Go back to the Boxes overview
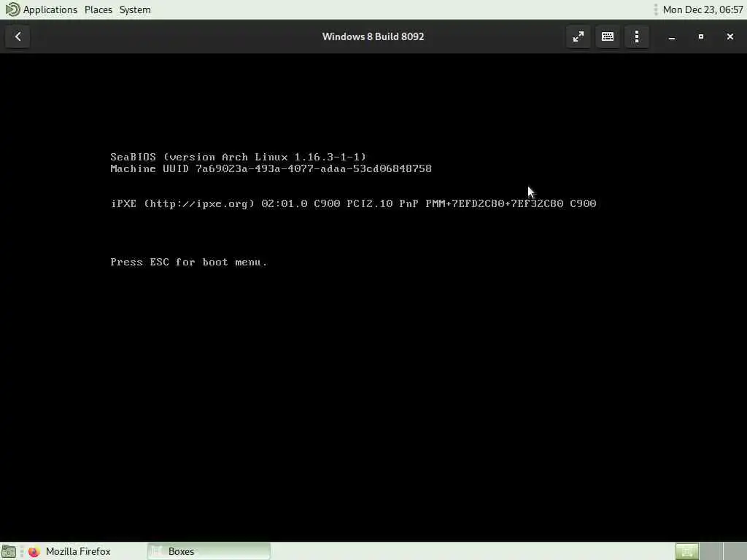 (x=18, y=36)
